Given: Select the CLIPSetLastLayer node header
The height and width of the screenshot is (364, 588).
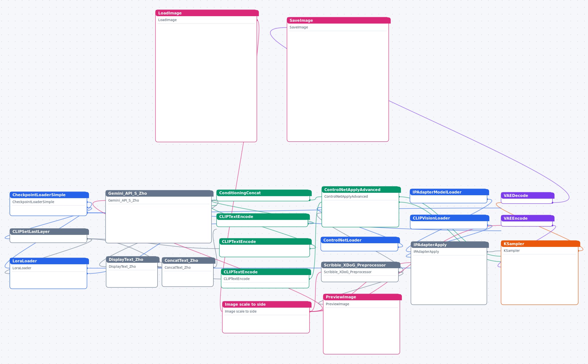Looking at the screenshot, I should coord(49,231).
